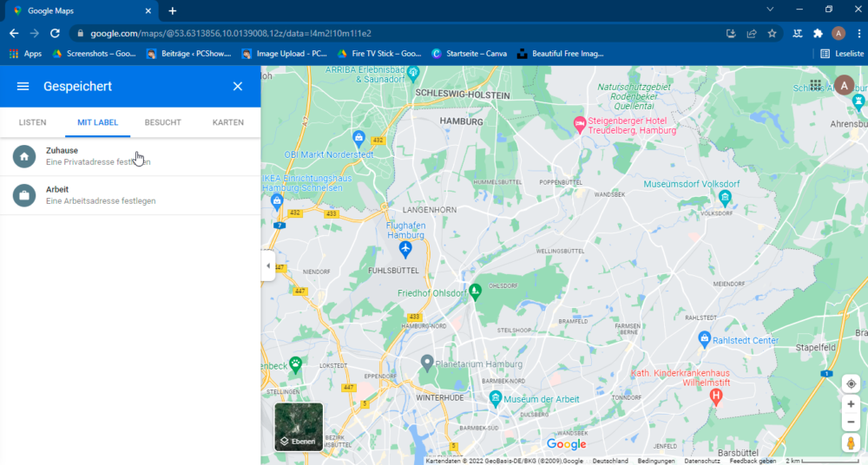Click the Museumsdorf Volksdorf marker

tap(725, 197)
